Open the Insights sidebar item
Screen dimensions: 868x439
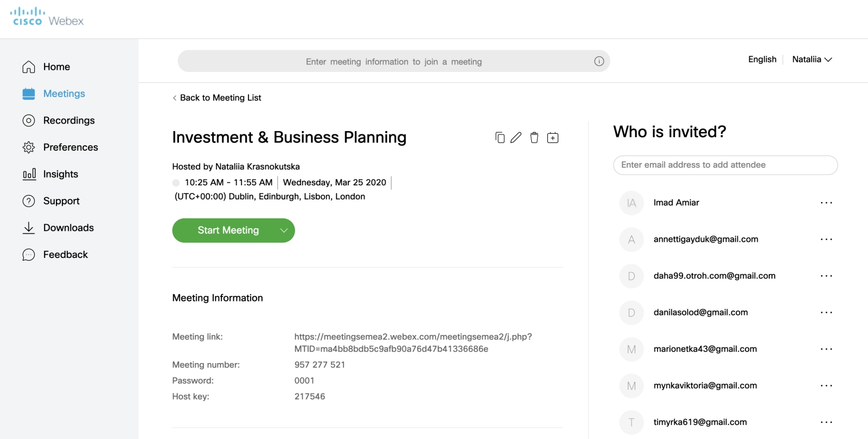(60, 174)
